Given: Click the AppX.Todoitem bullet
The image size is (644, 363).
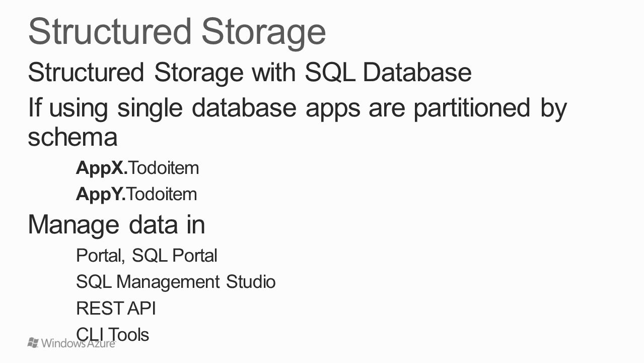Looking at the screenshot, I should pyautogui.click(x=137, y=168).
